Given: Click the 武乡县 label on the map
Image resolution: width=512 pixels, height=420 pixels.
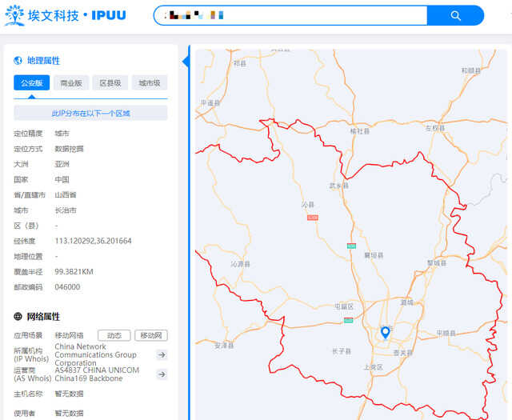Looking at the screenshot, I should (x=339, y=186).
